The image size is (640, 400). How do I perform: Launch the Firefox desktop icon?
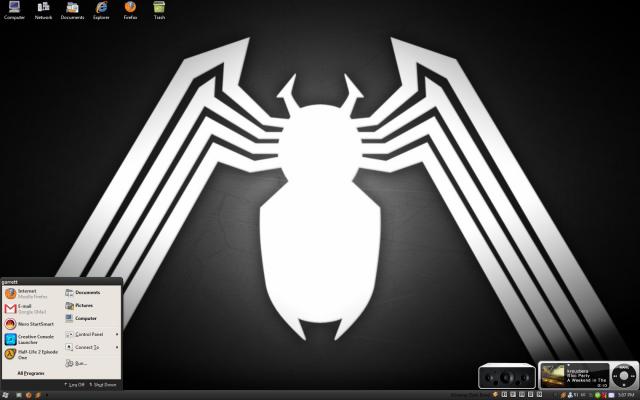130,10
